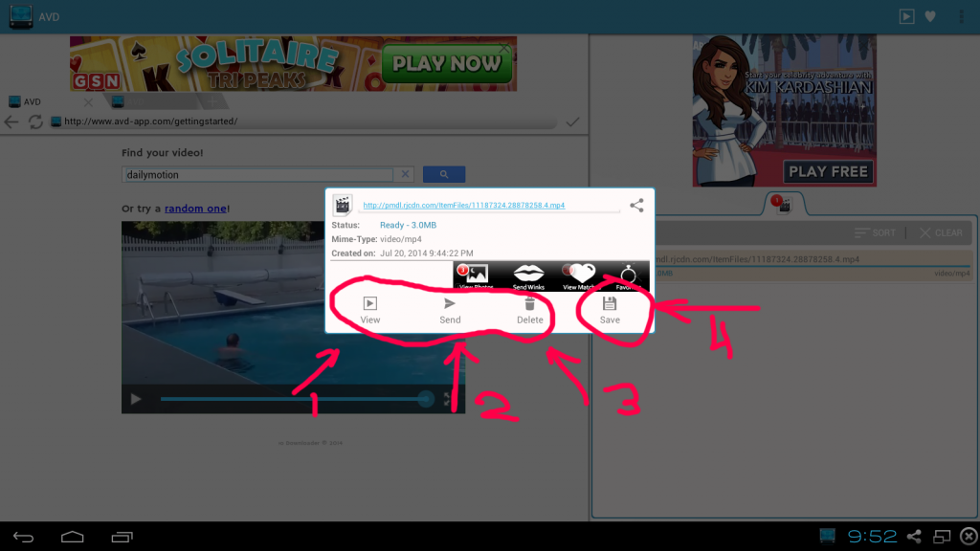Sort the downloads list
Image resolution: width=980 pixels, height=551 pixels.
(x=876, y=231)
